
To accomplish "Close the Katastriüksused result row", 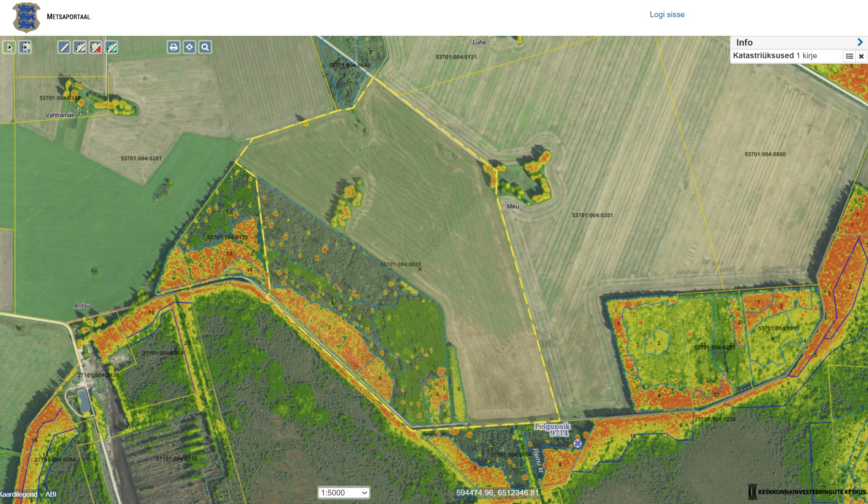I will pyautogui.click(x=861, y=56).
